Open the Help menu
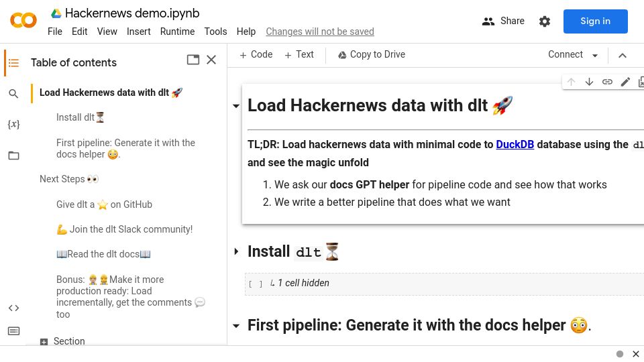644x362 pixels. click(x=246, y=32)
